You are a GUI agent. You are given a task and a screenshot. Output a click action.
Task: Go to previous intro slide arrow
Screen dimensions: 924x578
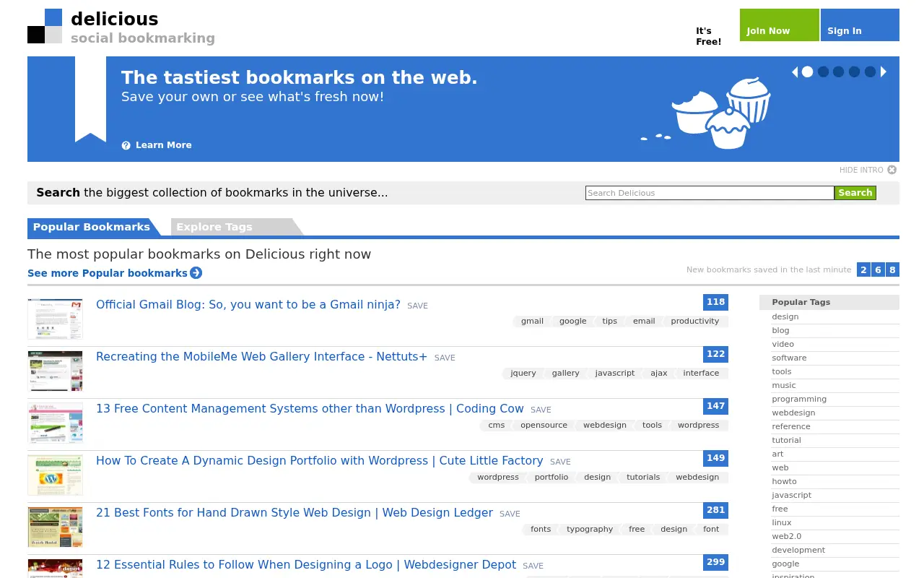pos(795,72)
